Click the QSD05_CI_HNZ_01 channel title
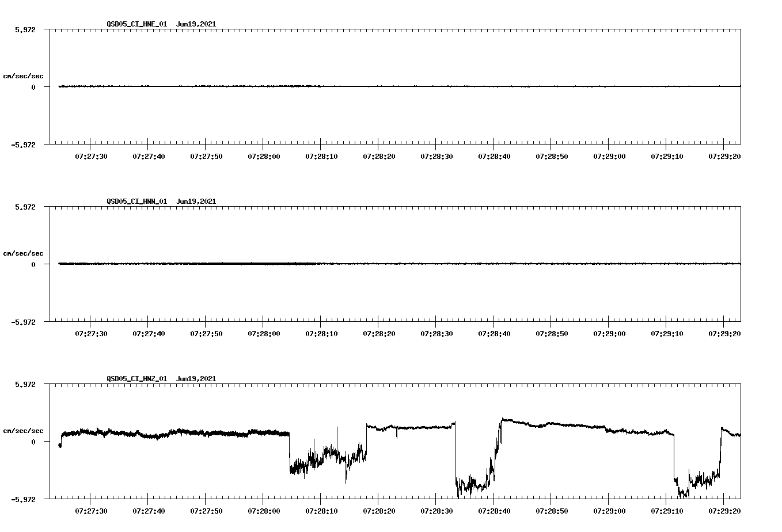This screenshot has width=782, height=532. click(137, 379)
